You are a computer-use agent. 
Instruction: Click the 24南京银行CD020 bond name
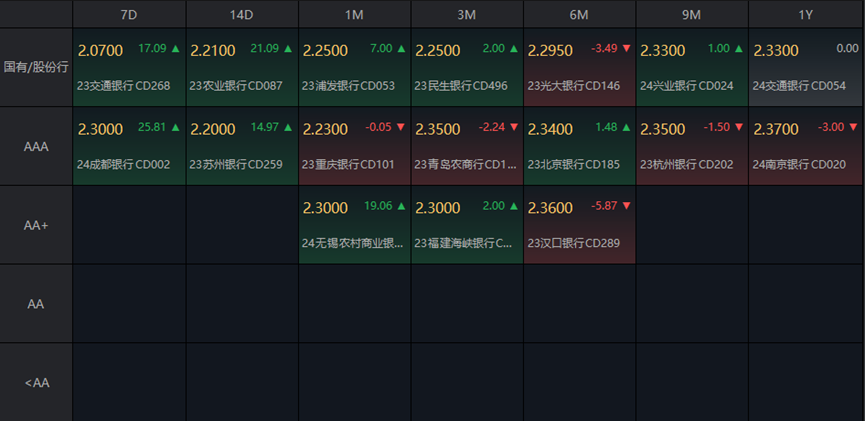[x=799, y=164]
